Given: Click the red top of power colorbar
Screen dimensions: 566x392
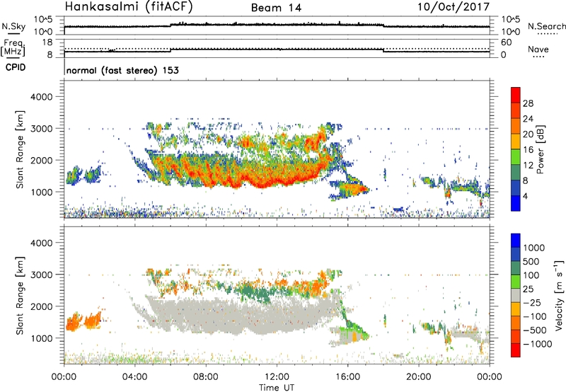Looking at the screenshot, I should point(516,96).
